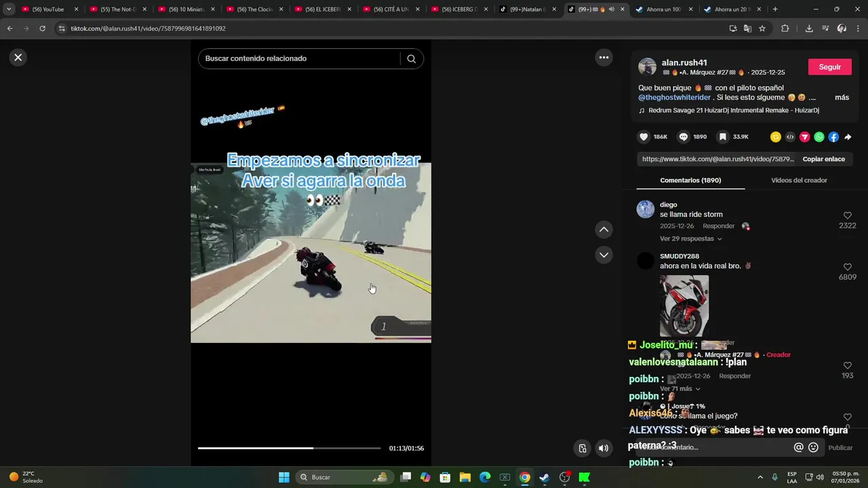Repost video with yellow repost icon
Image resolution: width=868 pixels, height=488 pixels.
pos(776,137)
